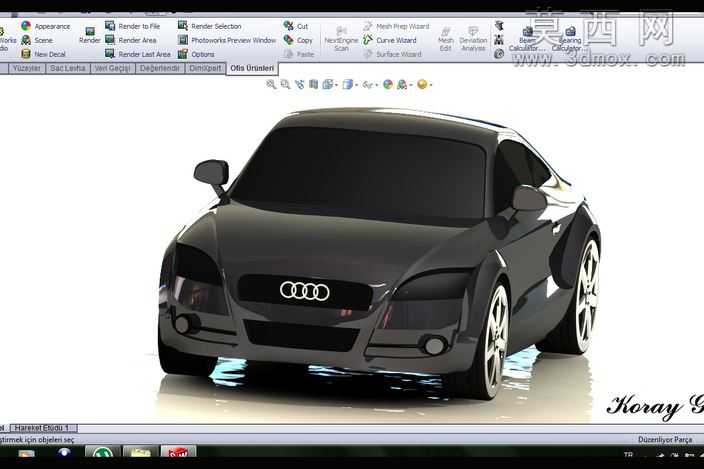Click bottom round icon in right toolbar column

(499, 54)
